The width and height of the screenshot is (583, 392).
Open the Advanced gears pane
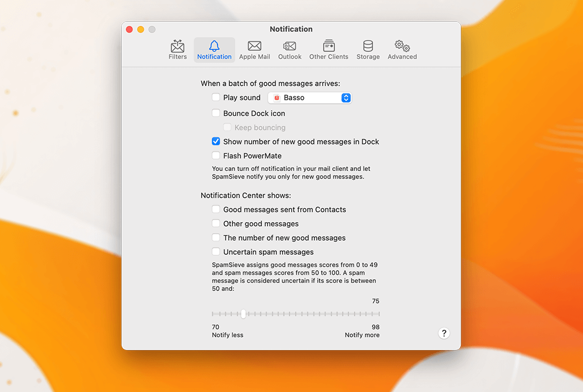pos(402,50)
